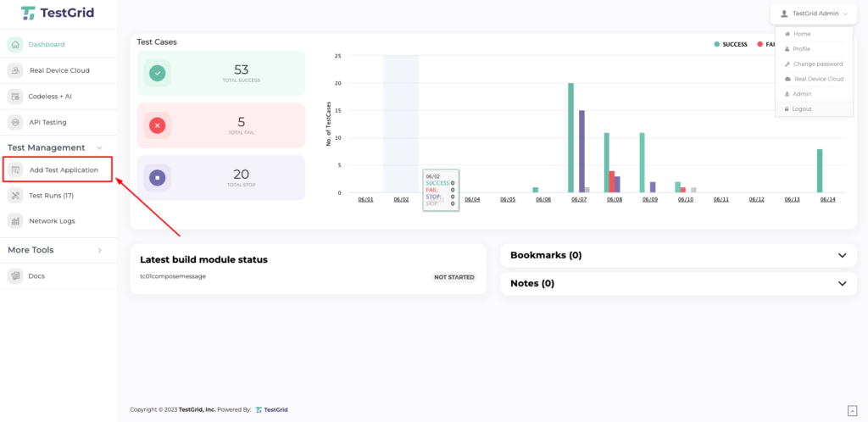
Task: Toggle the red FAIL legend marker
Action: pos(760,44)
